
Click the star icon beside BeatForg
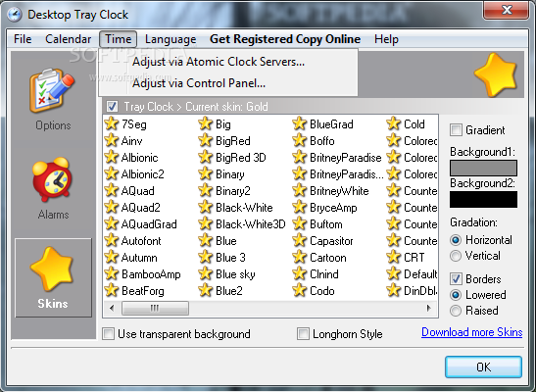pyautogui.click(x=111, y=290)
